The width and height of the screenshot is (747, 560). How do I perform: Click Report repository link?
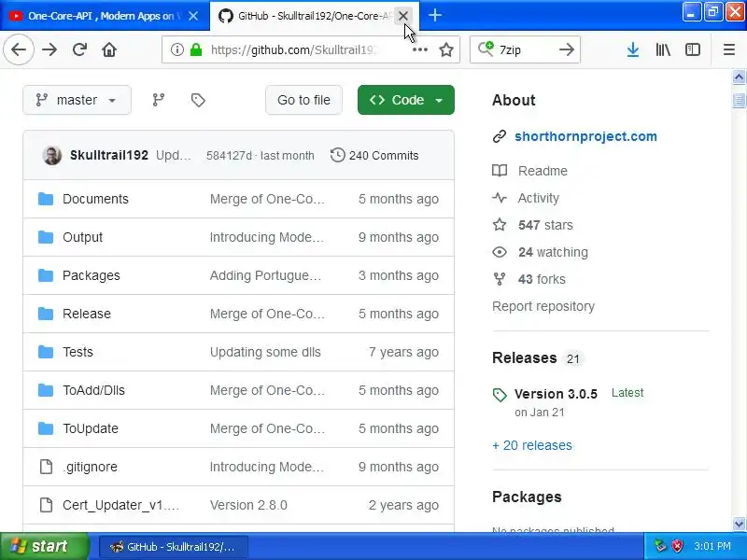[543, 306]
